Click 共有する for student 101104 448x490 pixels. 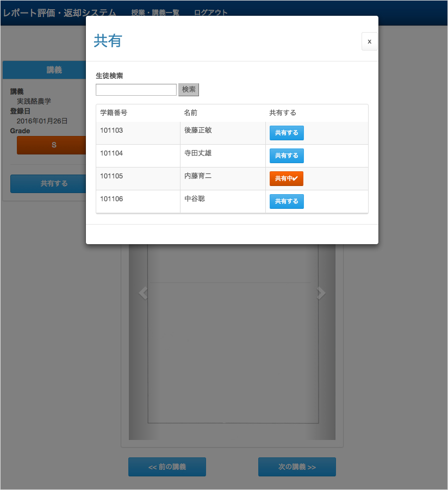pyautogui.click(x=287, y=156)
